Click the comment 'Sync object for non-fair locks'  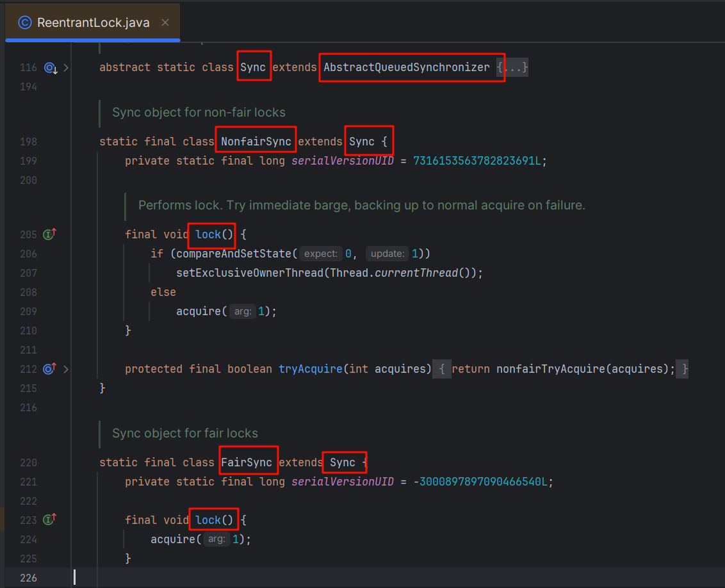[x=199, y=112]
